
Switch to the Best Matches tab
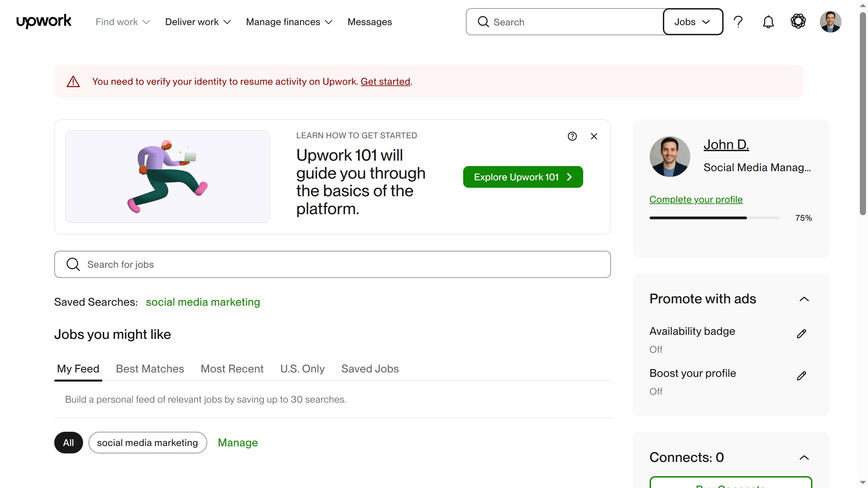[150, 369]
